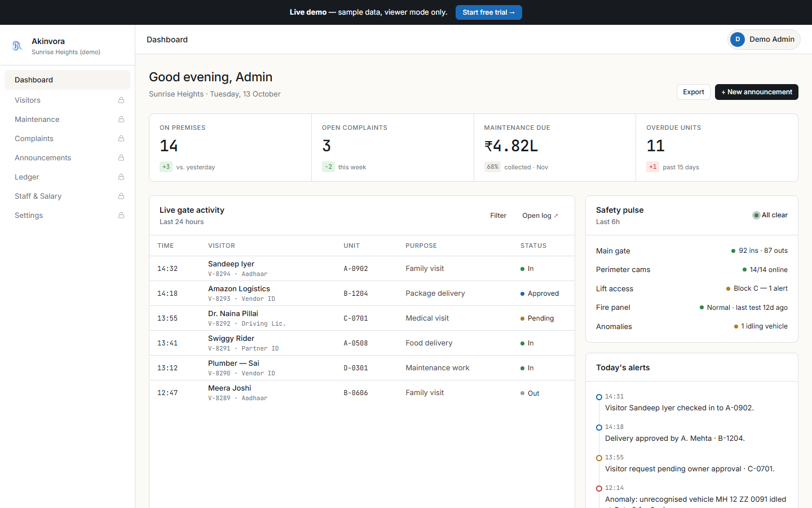Click the Lift access Block C alert
The width and height of the screenshot is (812, 508).
(757, 288)
